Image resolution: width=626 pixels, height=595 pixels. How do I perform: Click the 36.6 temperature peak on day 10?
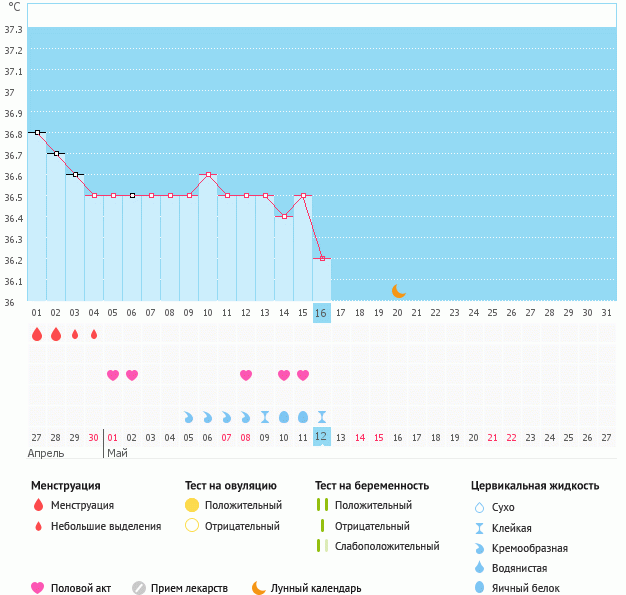(x=208, y=174)
